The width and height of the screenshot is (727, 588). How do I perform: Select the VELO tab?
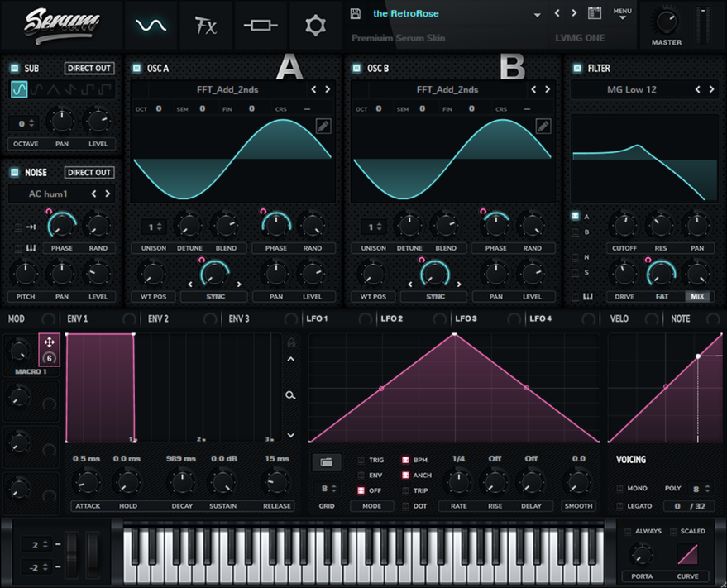pos(619,318)
